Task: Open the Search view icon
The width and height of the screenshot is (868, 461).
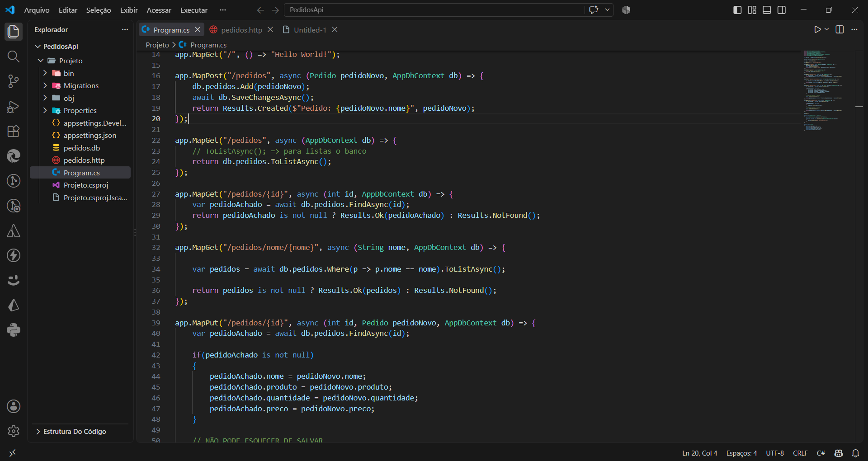Action: (x=14, y=56)
